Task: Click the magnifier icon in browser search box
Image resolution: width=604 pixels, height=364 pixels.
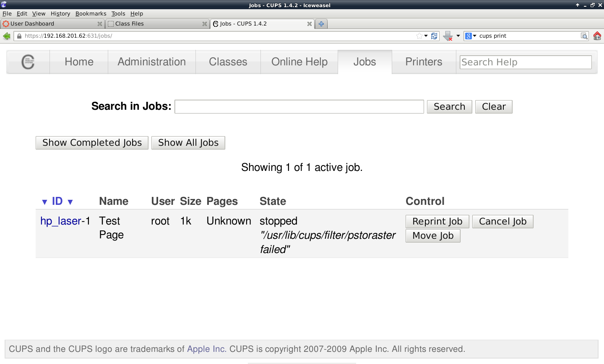Action: coord(584,36)
